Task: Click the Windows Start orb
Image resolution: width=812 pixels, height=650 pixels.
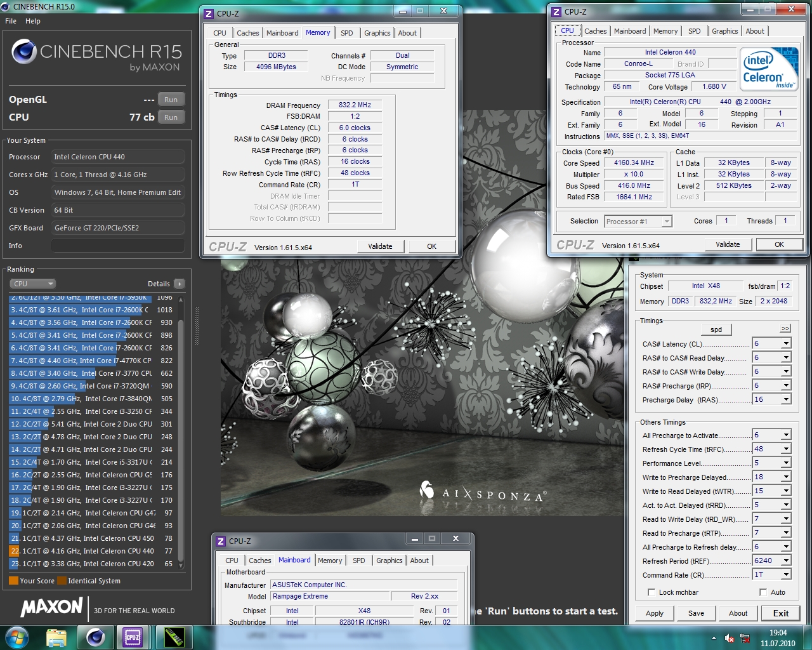Action: [x=17, y=637]
